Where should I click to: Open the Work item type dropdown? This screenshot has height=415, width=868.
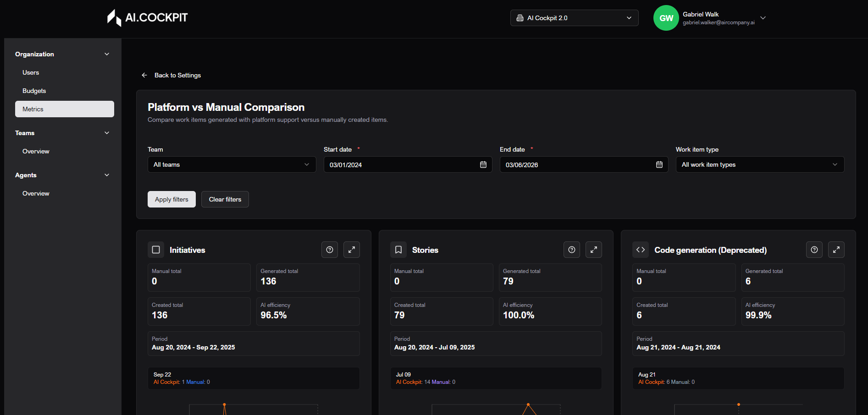coord(759,164)
